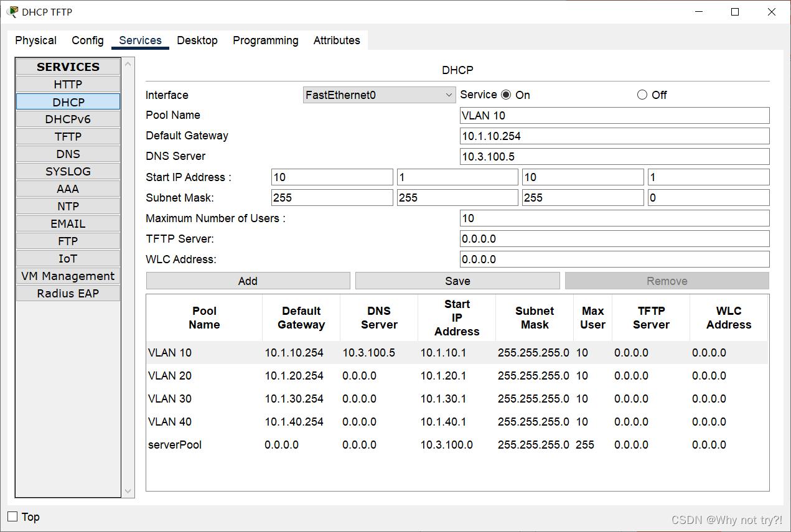
Task: Switch to the Config tab
Action: click(88, 40)
